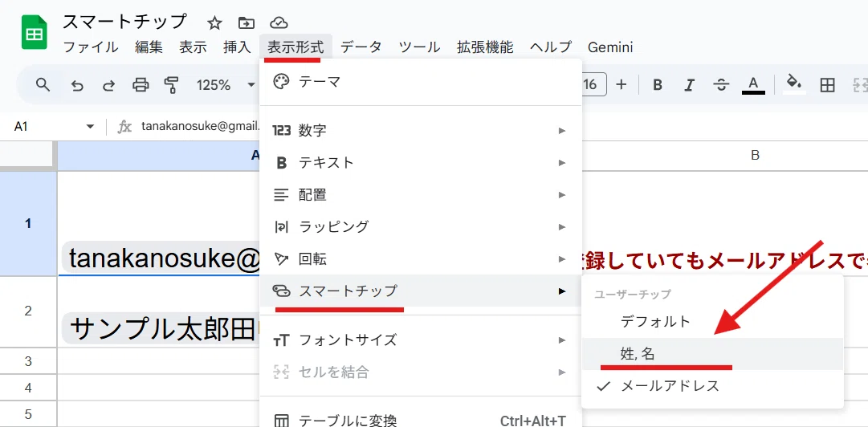Image resolution: width=868 pixels, height=427 pixels.
Task: Click the 表示形式 menu
Action: tap(295, 47)
